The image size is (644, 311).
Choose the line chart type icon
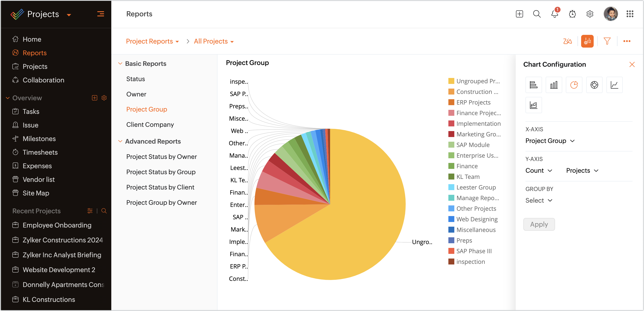coord(614,85)
